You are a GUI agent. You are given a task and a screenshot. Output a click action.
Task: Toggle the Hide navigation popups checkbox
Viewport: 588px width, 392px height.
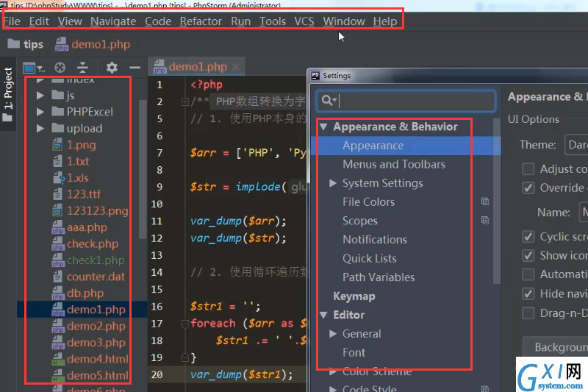point(528,293)
